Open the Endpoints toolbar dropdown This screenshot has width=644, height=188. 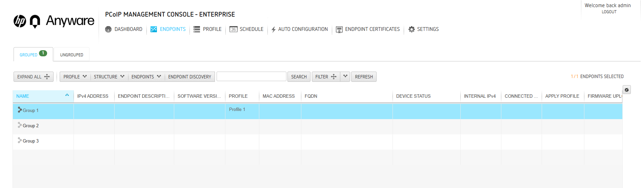coord(146,77)
